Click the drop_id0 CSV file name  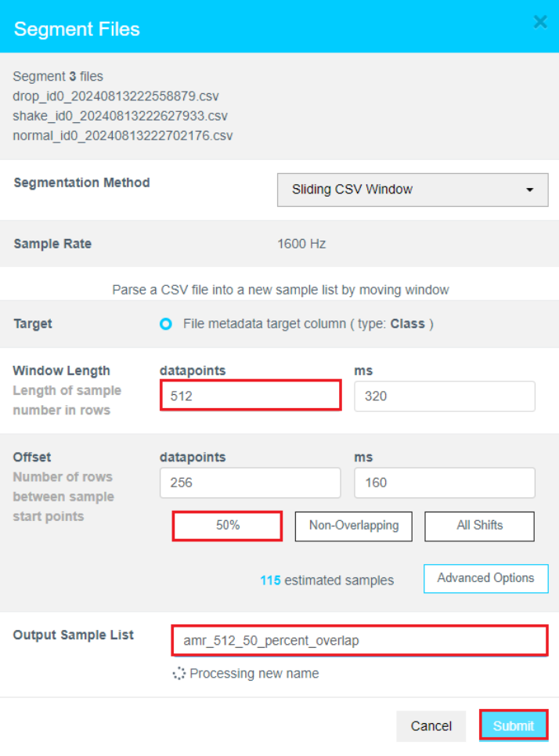coord(116,96)
